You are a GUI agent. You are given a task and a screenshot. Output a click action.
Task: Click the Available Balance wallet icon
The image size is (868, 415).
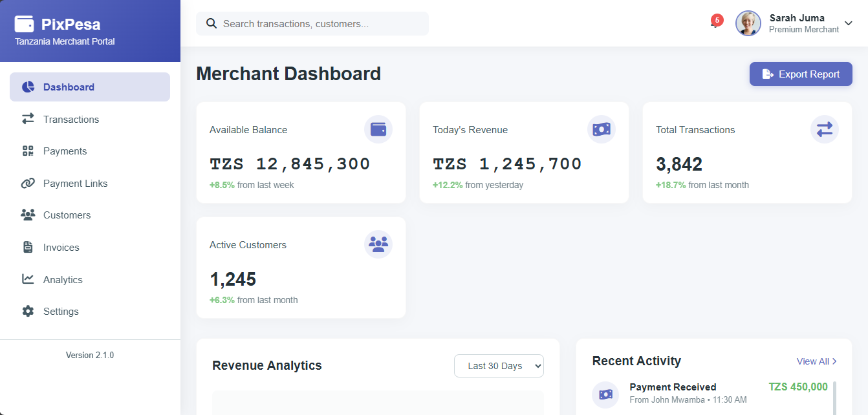click(378, 129)
